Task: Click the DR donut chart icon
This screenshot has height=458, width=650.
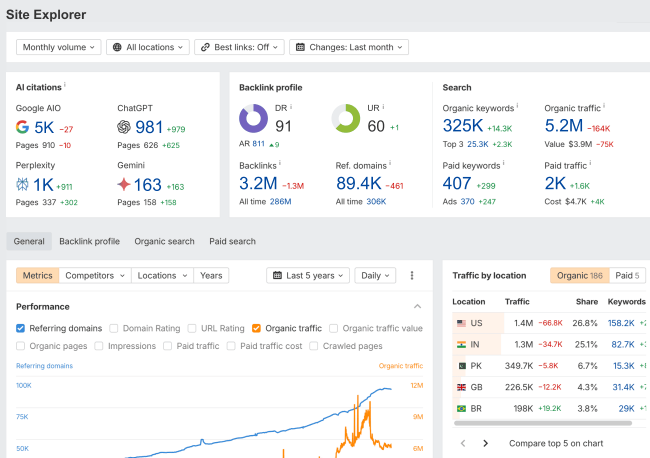Action: (x=253, y=119)
